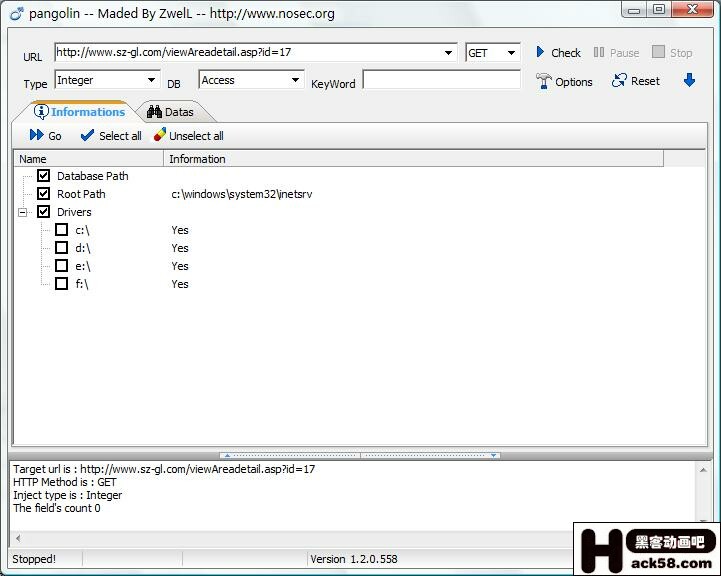The width and height of the screenshot is (721, 576).
Task: Expand the DB Access dropdown
Action: coord(295,80)
